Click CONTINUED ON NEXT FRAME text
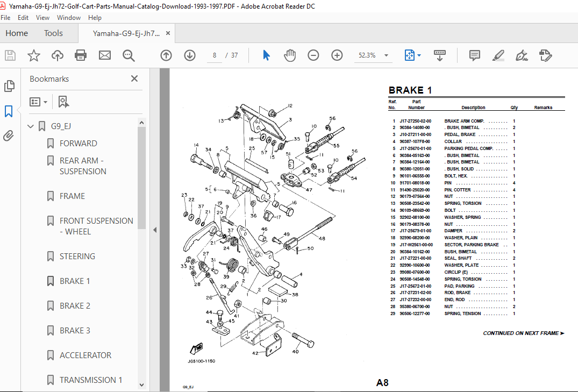 [x=524, y=333]
